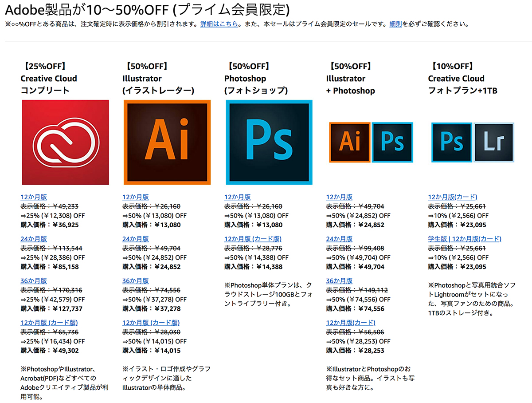
Task: Open the 学生版 | 12か月版(カード) link
Action: (x=465, y=239)
